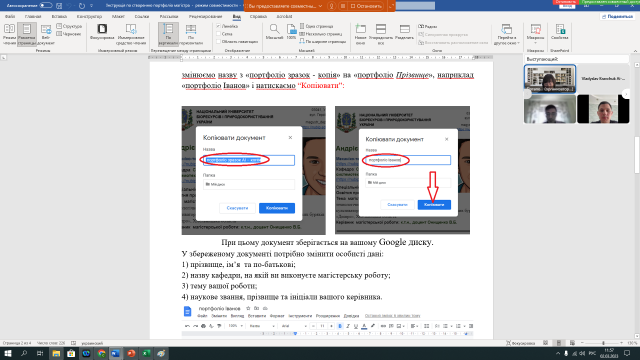640x360 pixels.
Task: Open Word from the Windows taskbar
Action: tap(116, 353)
